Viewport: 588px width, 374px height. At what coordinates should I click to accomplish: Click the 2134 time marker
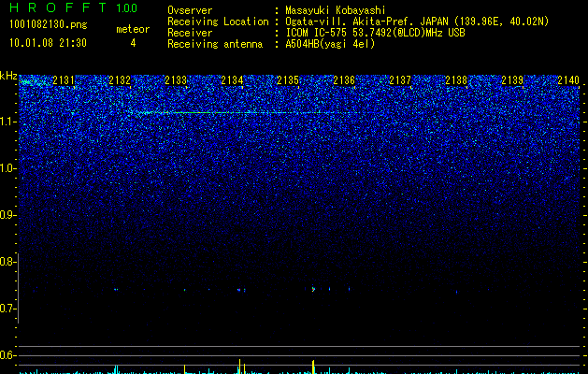click(x=232, y=80)
